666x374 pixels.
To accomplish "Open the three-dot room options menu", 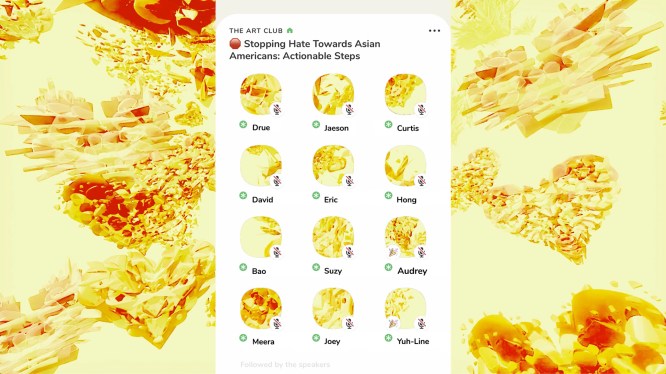I will tap(434, 31).
